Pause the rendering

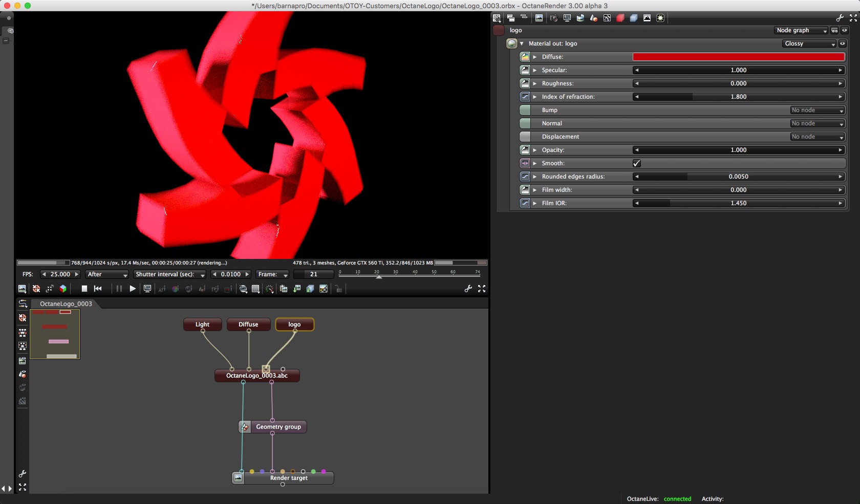[119, 289]
